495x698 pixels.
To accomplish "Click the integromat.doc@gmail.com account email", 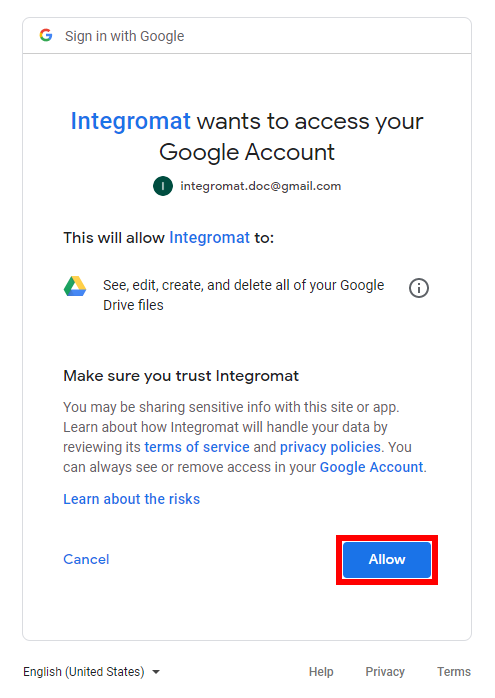I will 260,186.
